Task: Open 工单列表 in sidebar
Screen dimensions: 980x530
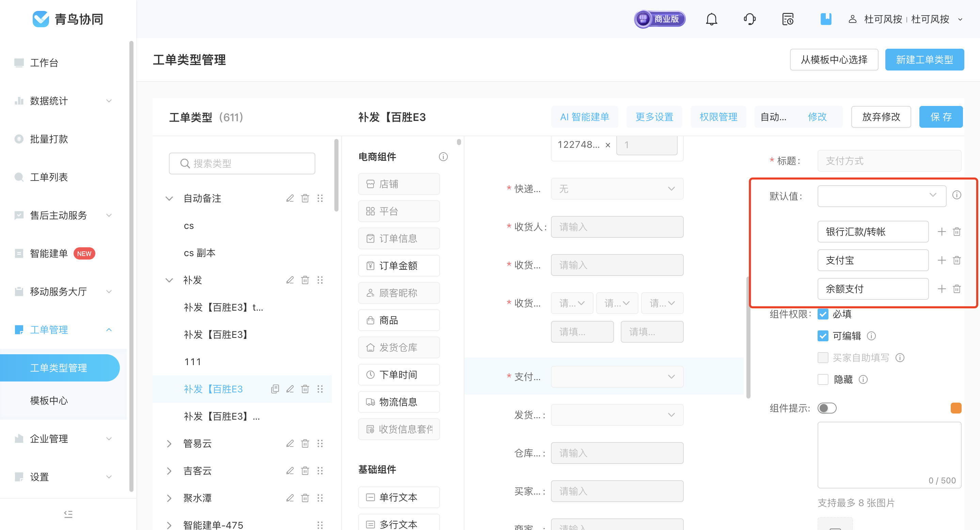Action: pyautogui.click(x=49, y=177)
